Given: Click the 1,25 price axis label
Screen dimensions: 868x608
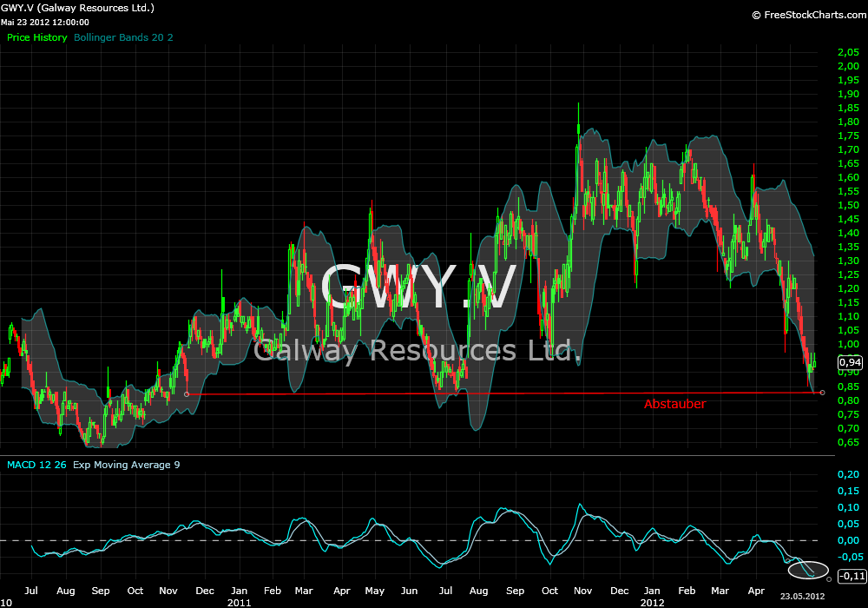Looking at the screenshot, I should [849, 274].
